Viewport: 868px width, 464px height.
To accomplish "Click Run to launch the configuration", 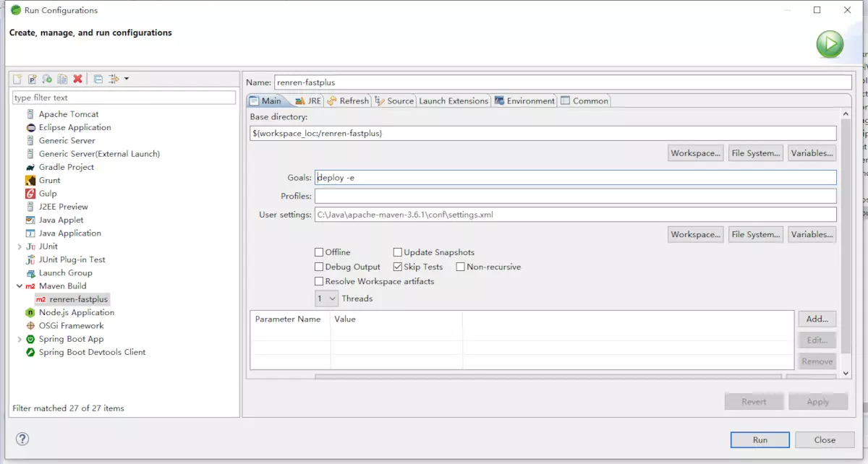I will [759, 439].
